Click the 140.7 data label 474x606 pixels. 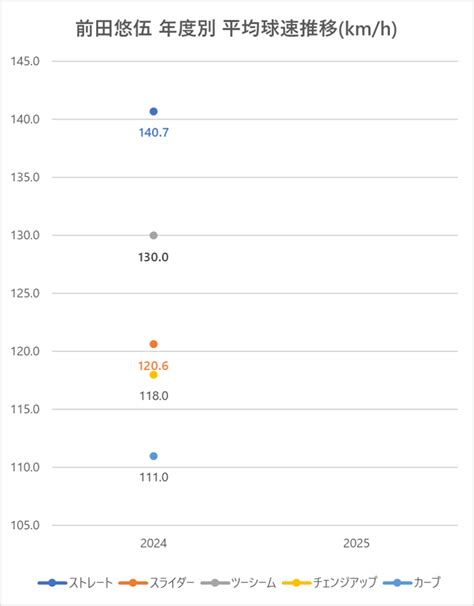(153, 133)
